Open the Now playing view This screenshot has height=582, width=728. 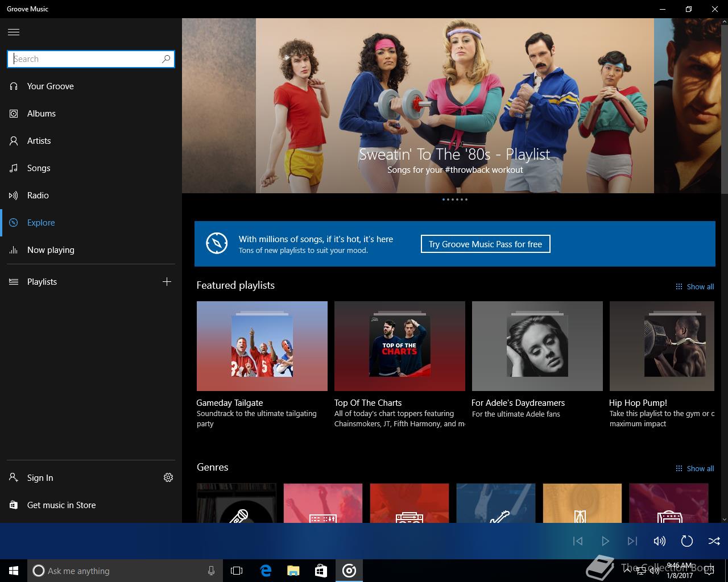(x=91, y=250)
